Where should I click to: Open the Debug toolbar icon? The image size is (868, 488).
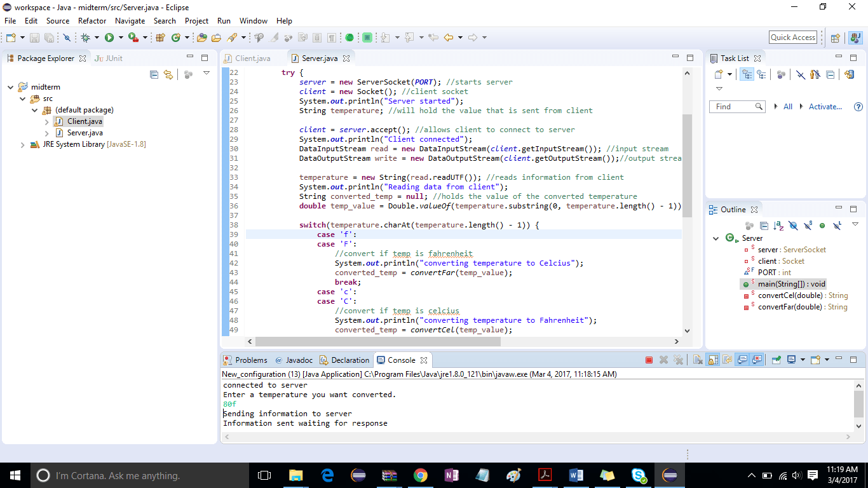(x=86, y=37)
